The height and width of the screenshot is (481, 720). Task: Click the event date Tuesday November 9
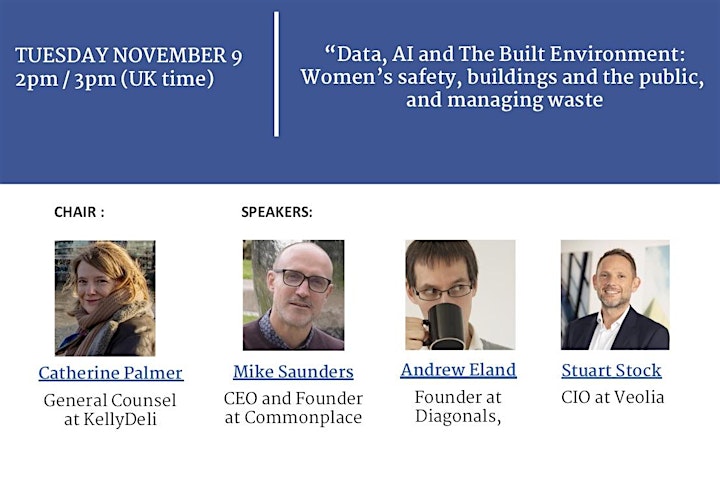click(x=129, y=56)
